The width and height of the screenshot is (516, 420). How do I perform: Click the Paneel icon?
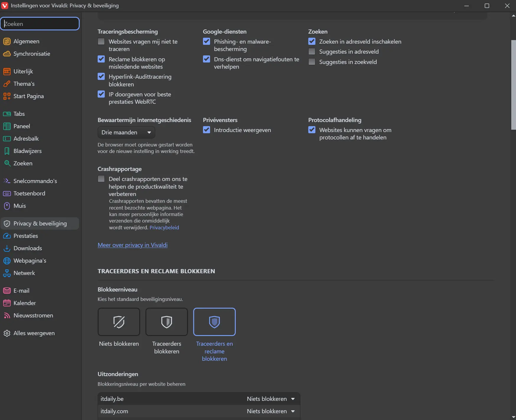tap(7, 126)
